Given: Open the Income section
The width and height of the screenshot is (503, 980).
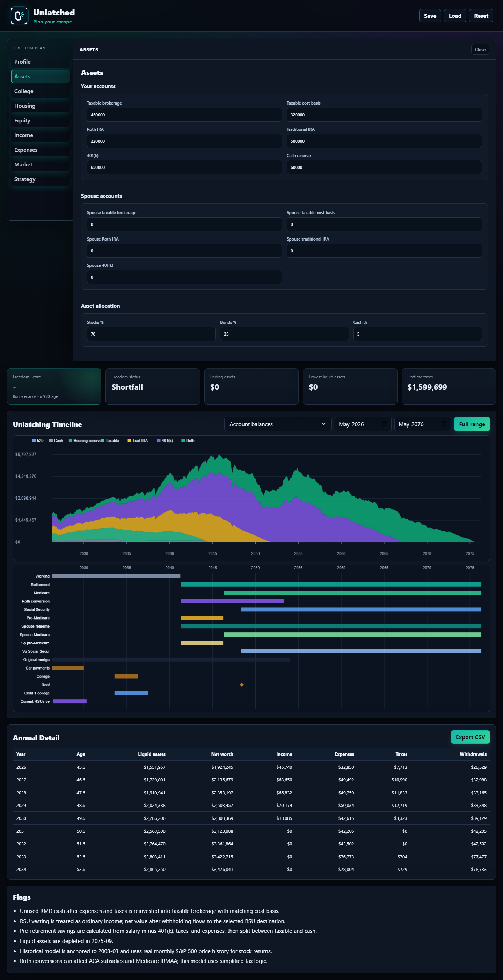Looking at the screenshot, I should pos(40,135).
